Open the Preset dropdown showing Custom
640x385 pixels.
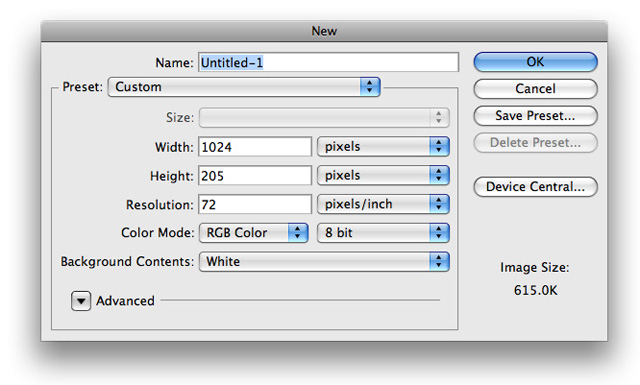pyautogui.click(x=244, y=87)
